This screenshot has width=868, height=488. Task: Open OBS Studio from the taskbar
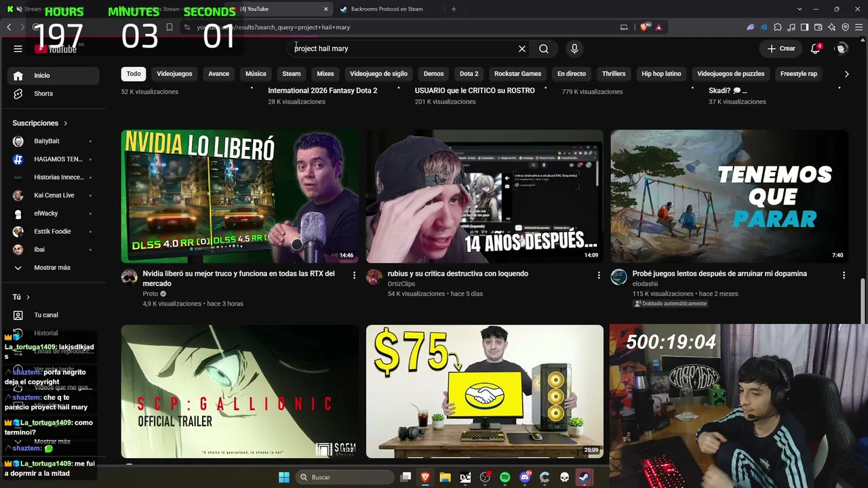point(485,477)
